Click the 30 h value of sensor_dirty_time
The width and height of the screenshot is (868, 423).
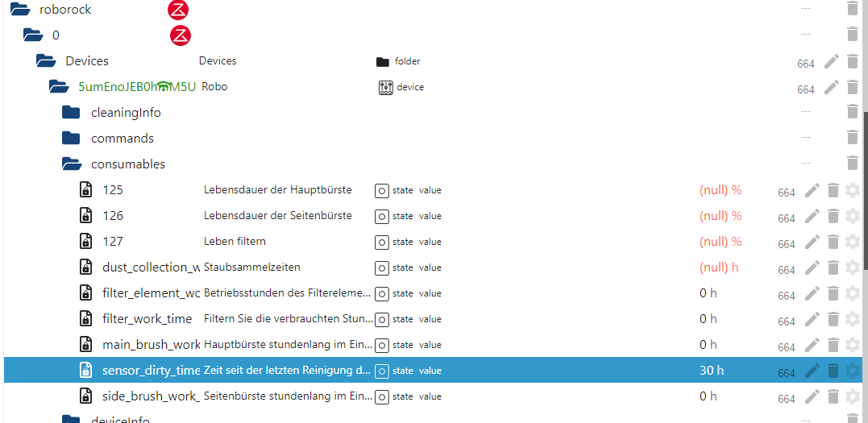pos(712,371)
